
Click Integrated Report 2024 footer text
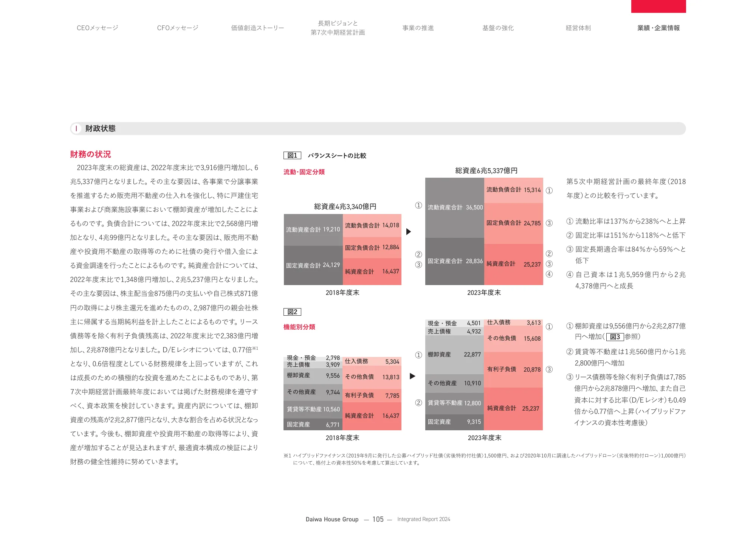click(x=424, y=519)
